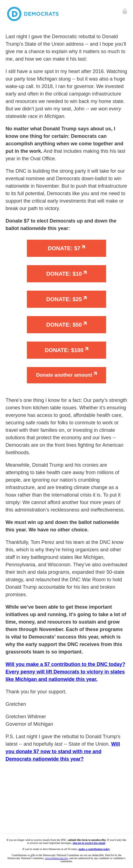Give $100 via the DONATE button
Viewport: 133px width, 868px height.
(66, 350)
